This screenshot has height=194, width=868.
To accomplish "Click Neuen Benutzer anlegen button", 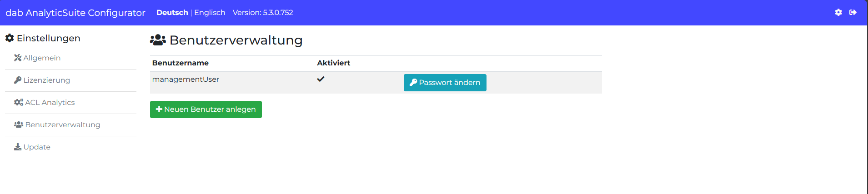I will point(206,109).
